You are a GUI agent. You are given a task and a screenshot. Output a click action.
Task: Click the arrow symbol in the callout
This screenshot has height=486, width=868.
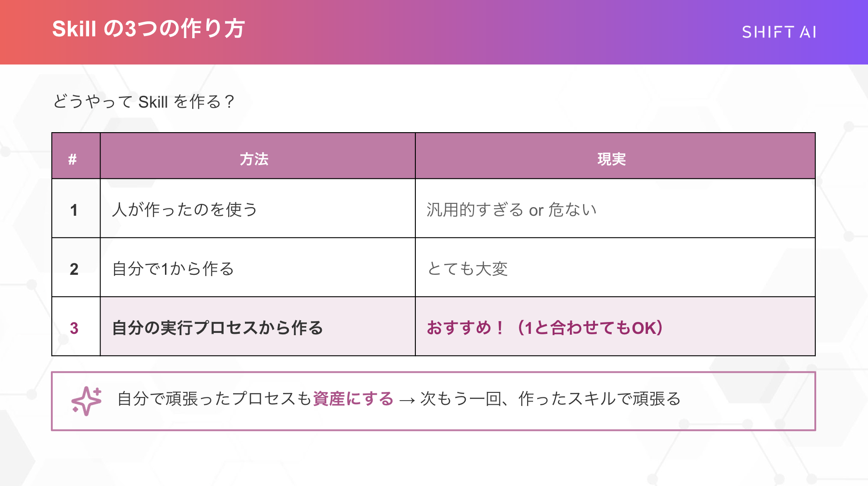click(407, 400)
